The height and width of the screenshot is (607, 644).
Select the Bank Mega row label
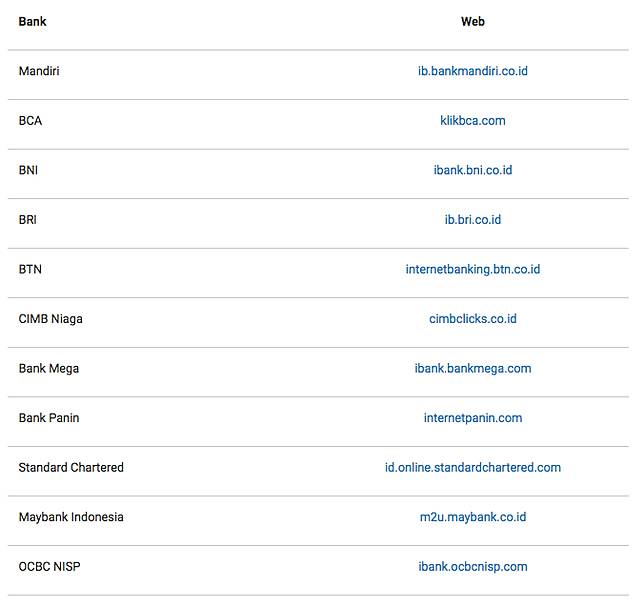click(x=49, y=368)
